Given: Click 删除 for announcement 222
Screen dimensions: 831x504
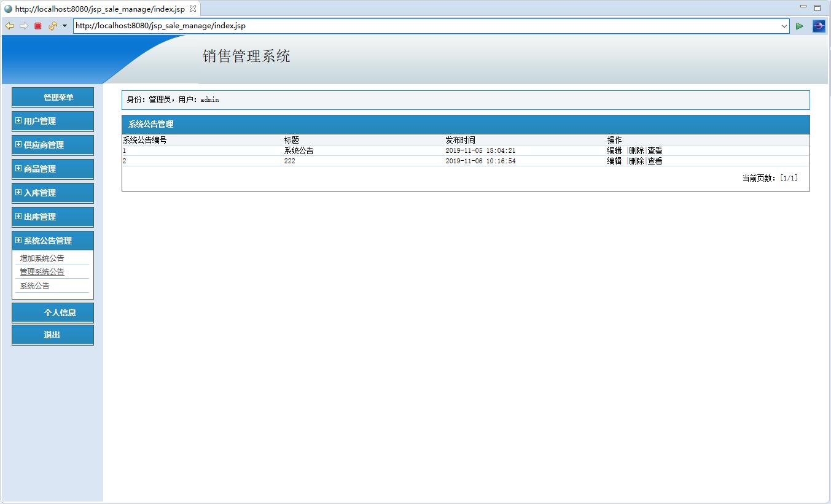Looking at the screenshot, I should [x=635, y=161].
